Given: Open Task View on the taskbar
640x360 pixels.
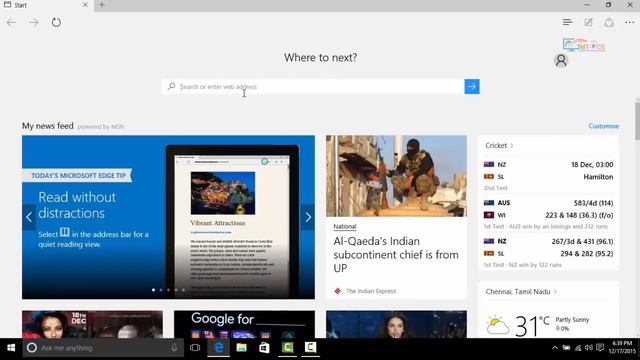Looking at the screenshot, I should pos(195,348).
